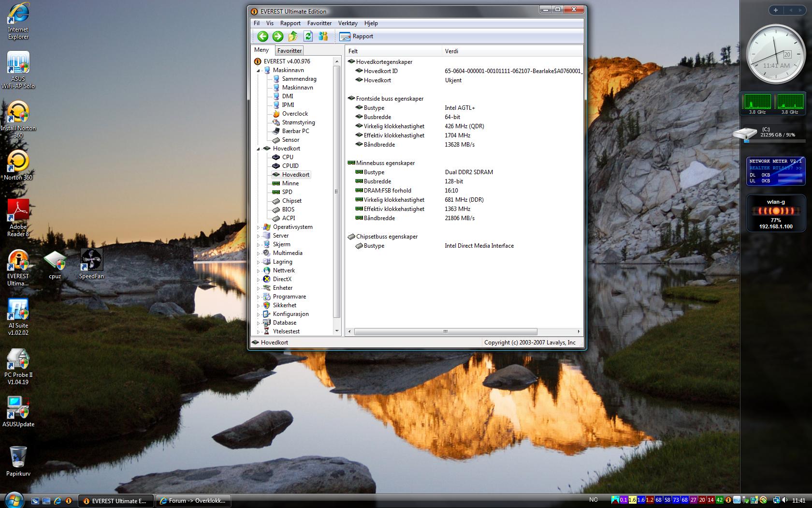
Task: Expand the DirectX node
Action: point(259,280)
